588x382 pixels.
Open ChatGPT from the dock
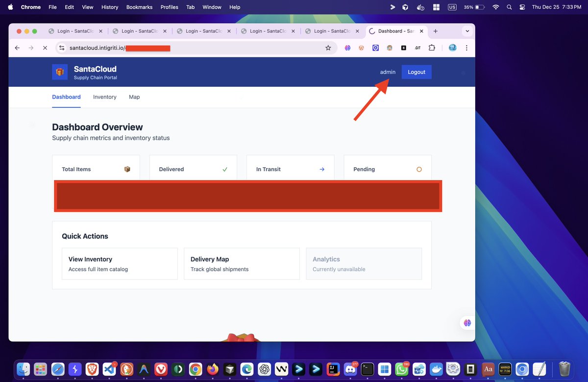tap(265, 369)
